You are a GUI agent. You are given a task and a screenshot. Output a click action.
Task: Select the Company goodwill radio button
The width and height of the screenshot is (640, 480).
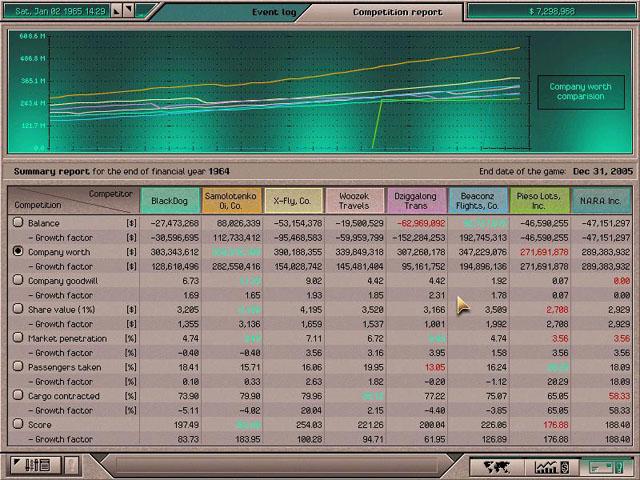coord(17,281)
